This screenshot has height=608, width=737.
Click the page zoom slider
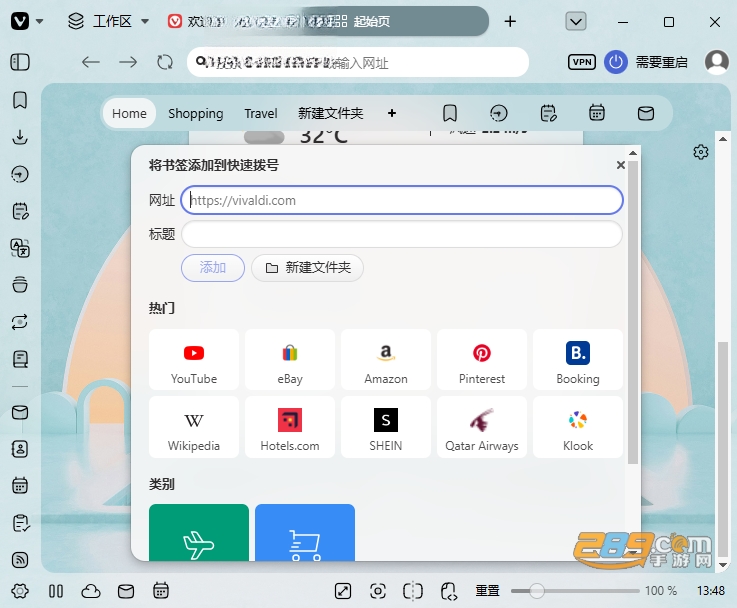(575, 591)
